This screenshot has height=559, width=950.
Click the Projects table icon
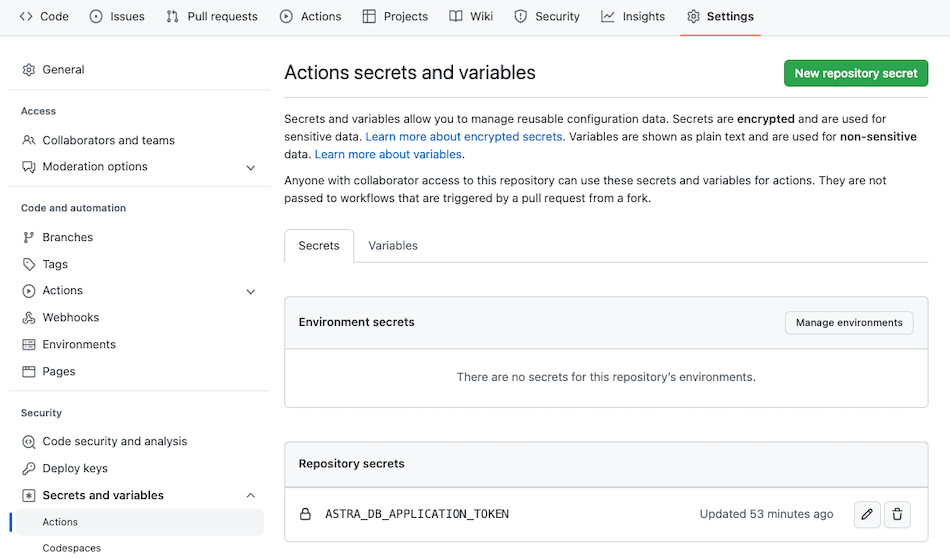click(369, 16)
